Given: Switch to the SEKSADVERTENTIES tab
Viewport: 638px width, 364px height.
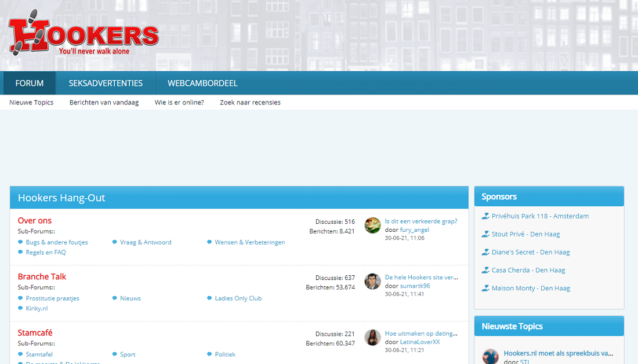Looking at the screenshot, I should click(106, 83).
